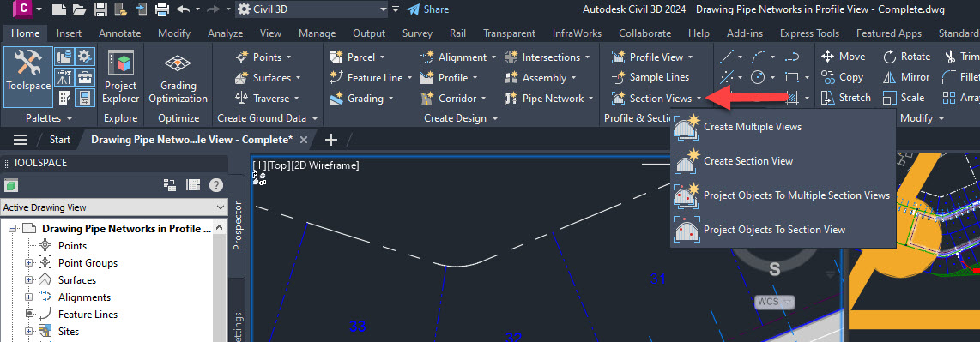Screen dimensions: 980x342
Task: Click the Rotate command
Action: pos(906,57)
